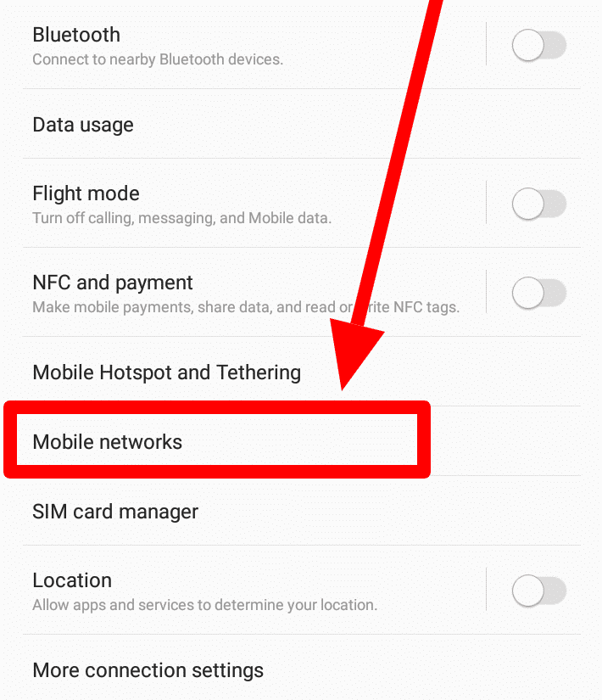Open the Location settings title
The image size is (602, 700).
point(72,580)
